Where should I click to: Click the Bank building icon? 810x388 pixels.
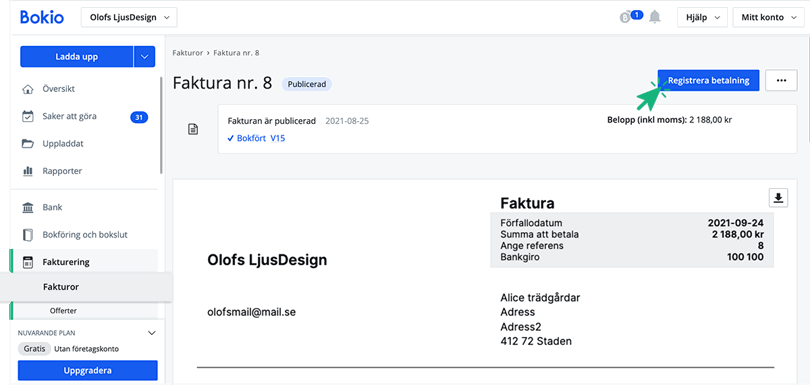tap(27, 208)
